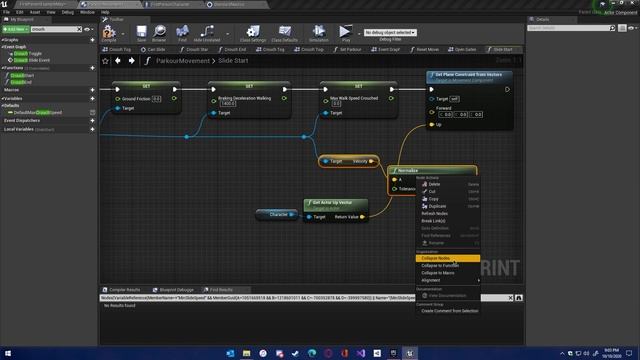Clear the crouch search filter
Viewport: 640px width, 360px height.
click(79, 29)
